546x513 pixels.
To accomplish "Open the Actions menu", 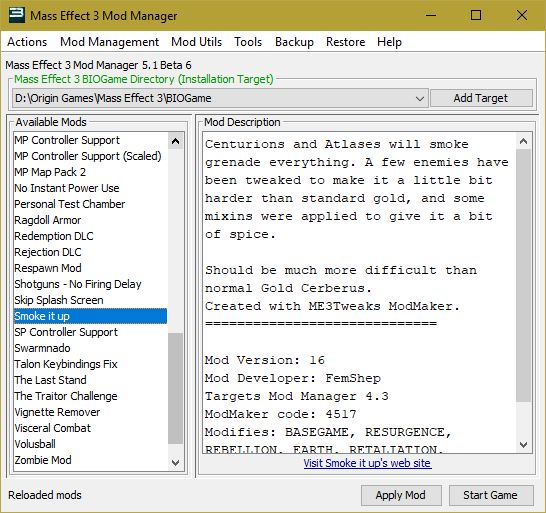I will point(27,42).
